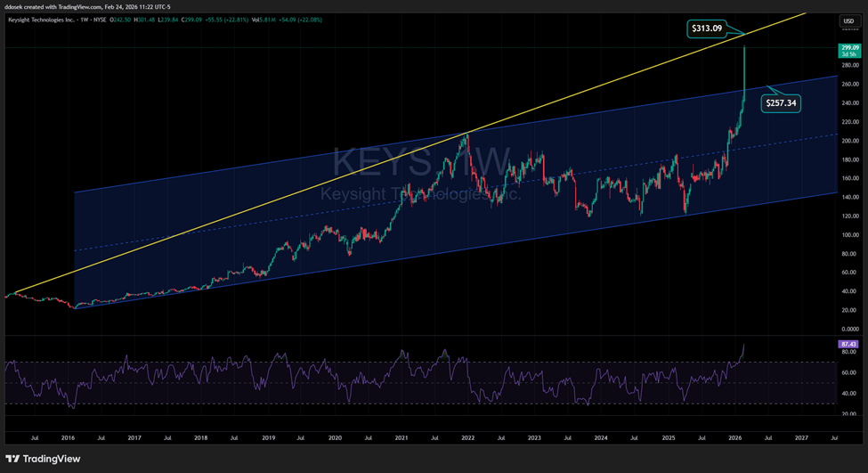The image size is (868, 473).
Task: Click the TradingView text in footer
Action: 52,459
